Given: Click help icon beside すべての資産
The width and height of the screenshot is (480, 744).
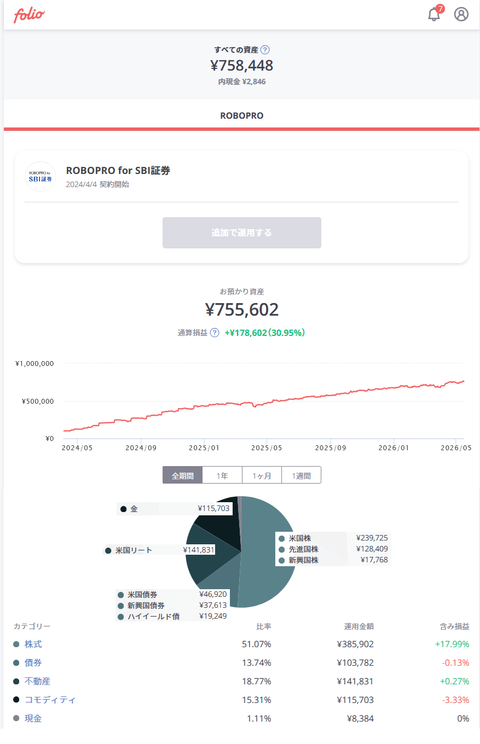Looking at the screenshot, I should click(x=265, y=50).
